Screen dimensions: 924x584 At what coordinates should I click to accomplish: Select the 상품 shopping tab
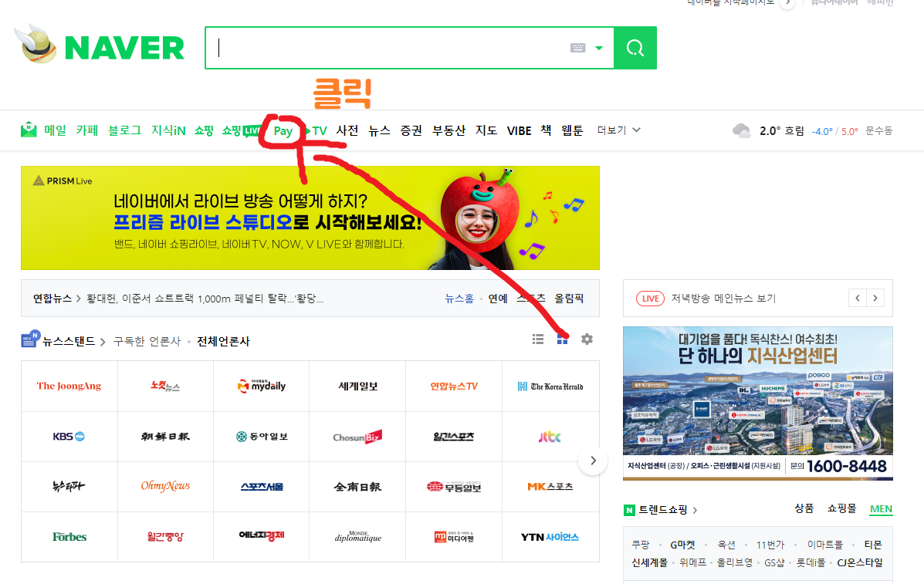[x=804, y=508]
